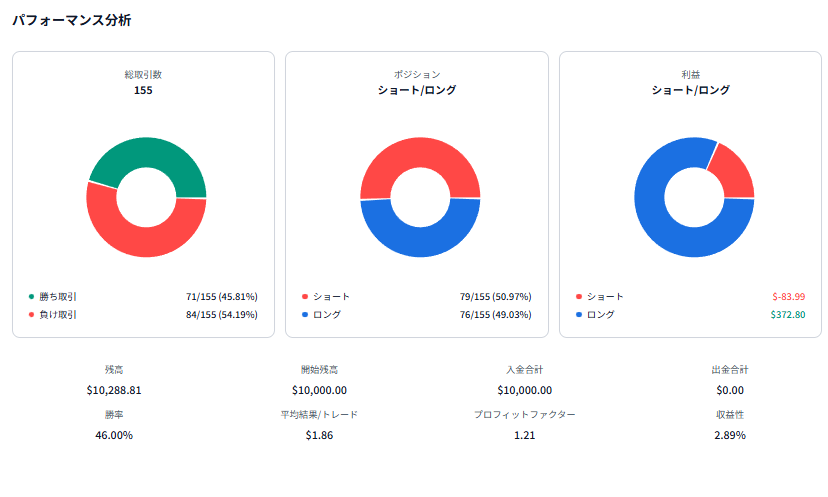Screen dimensions: 828x497
Task: Select the 79/155 (50.97%) short value
Action: [x=494, y=297]
